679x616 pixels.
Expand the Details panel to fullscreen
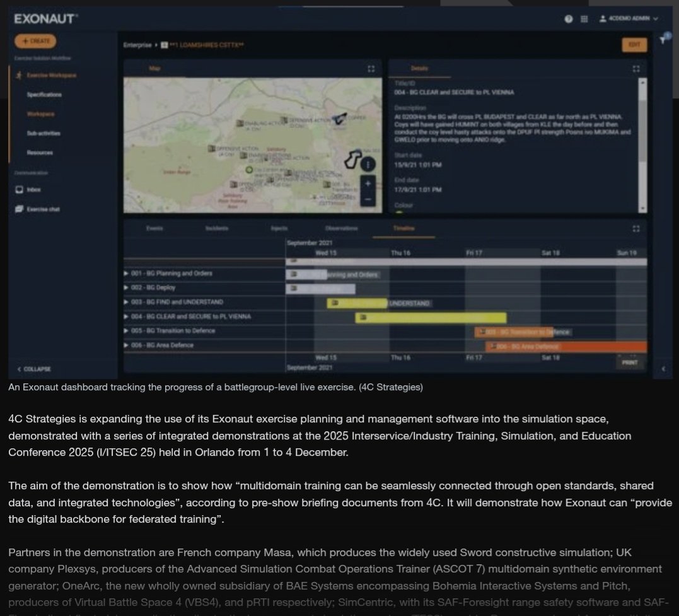(x=636, y=69)
